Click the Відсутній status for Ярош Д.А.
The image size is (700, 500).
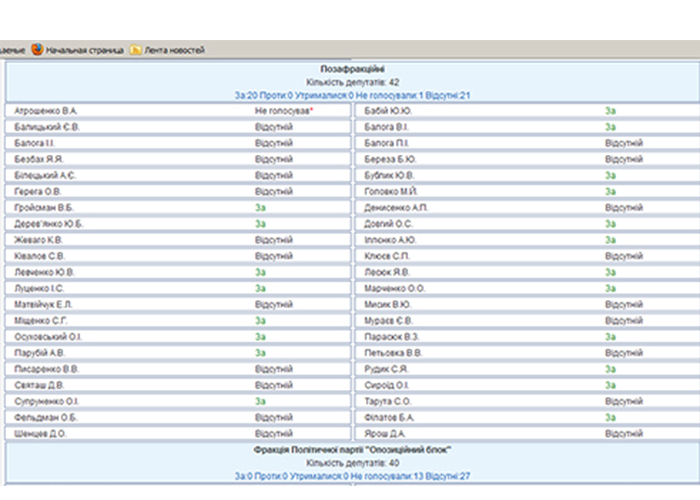pyautogui.click(x=623, y=434)
